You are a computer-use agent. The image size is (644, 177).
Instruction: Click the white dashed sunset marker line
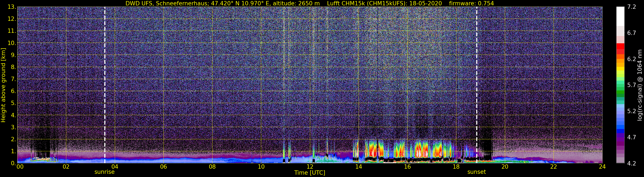pyautogui.click(x=477, y=85)
